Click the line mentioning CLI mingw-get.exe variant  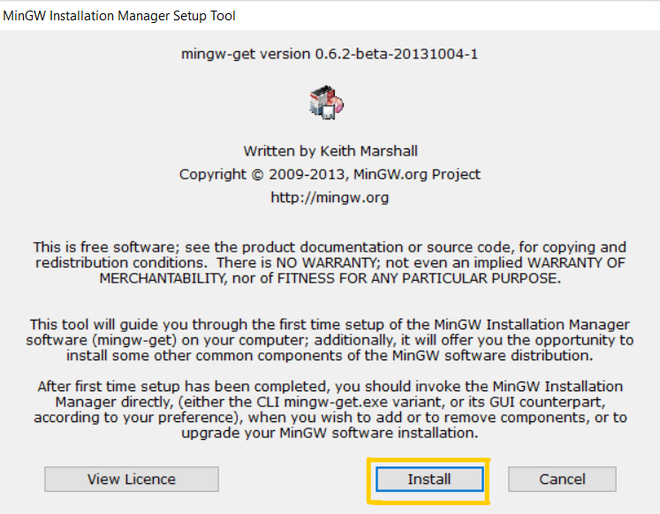pos(329,401)
